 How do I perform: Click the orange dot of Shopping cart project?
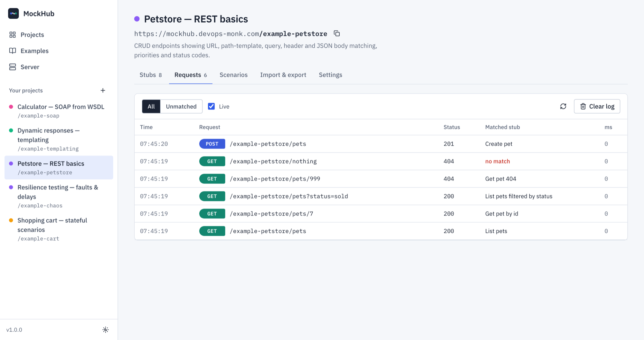click(11, 220)
